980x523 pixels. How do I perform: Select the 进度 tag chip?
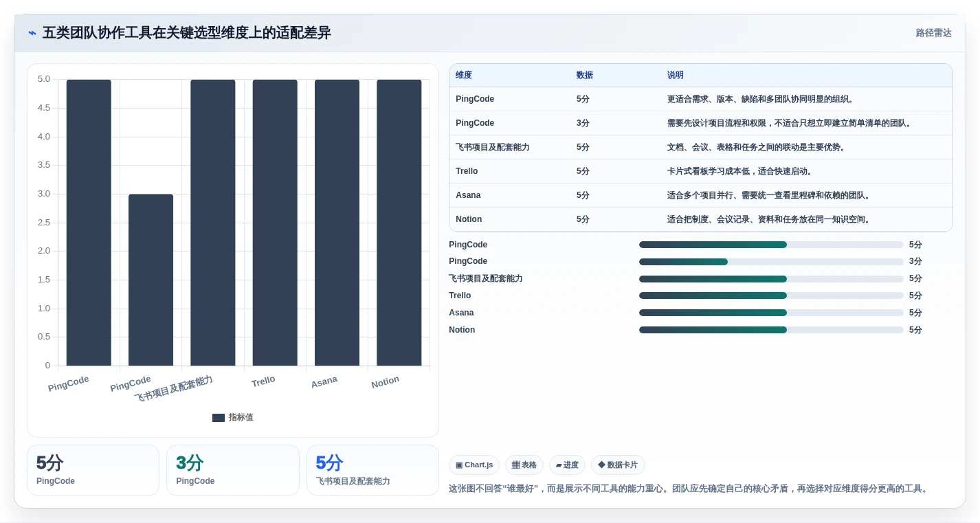pyautogui.click(x=568, y=465)
